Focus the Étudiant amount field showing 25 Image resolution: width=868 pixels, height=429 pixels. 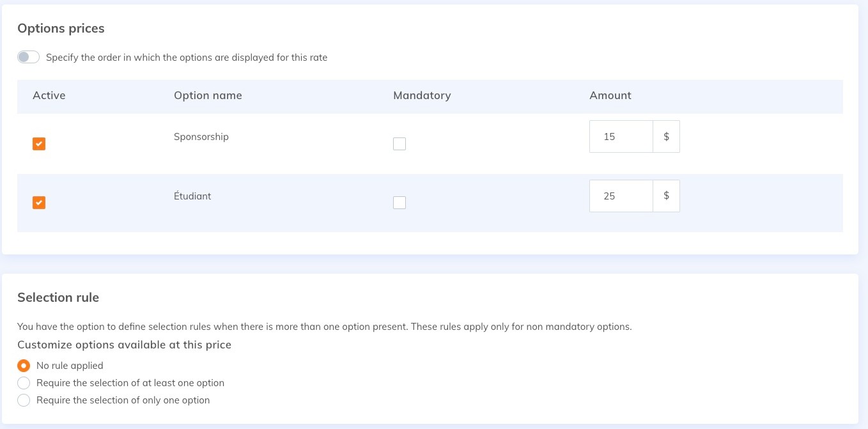(x=621, y=196)
